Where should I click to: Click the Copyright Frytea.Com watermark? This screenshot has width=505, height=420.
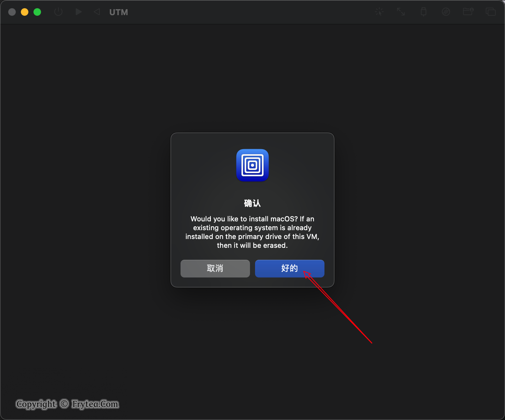pyautogui.click(x=67, y=404)
